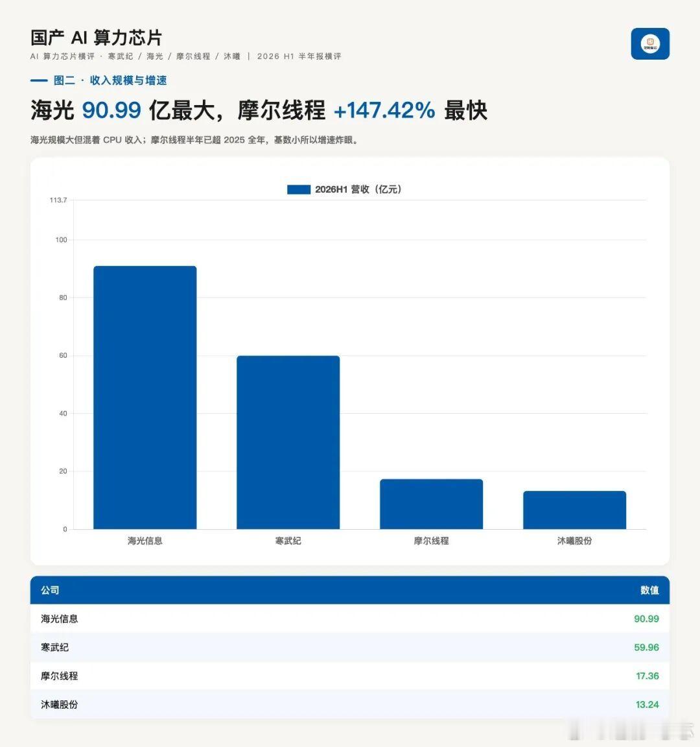This screenshot has height=747, width=700.
Task: Click the 寒武纪 table row name
Action: [x=54, y=647]
